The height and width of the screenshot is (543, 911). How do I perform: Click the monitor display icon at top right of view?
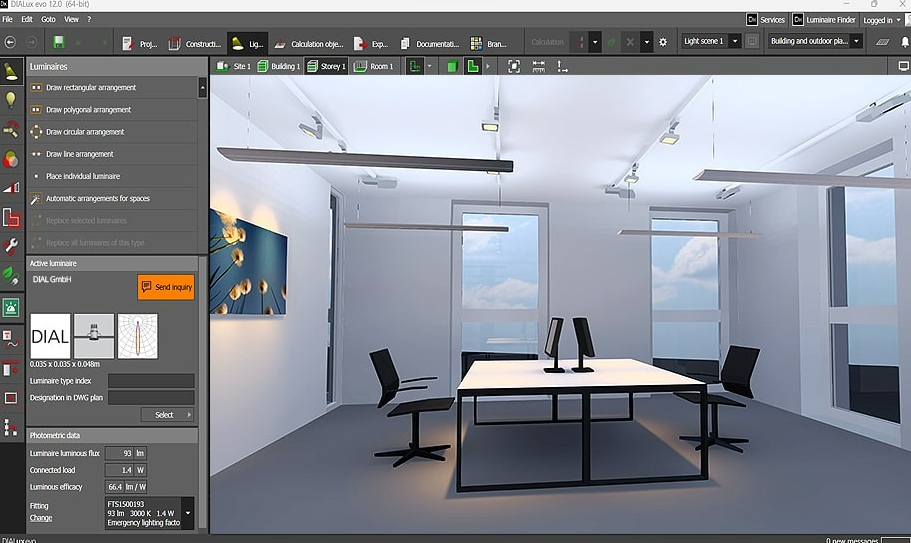[903, 66]
